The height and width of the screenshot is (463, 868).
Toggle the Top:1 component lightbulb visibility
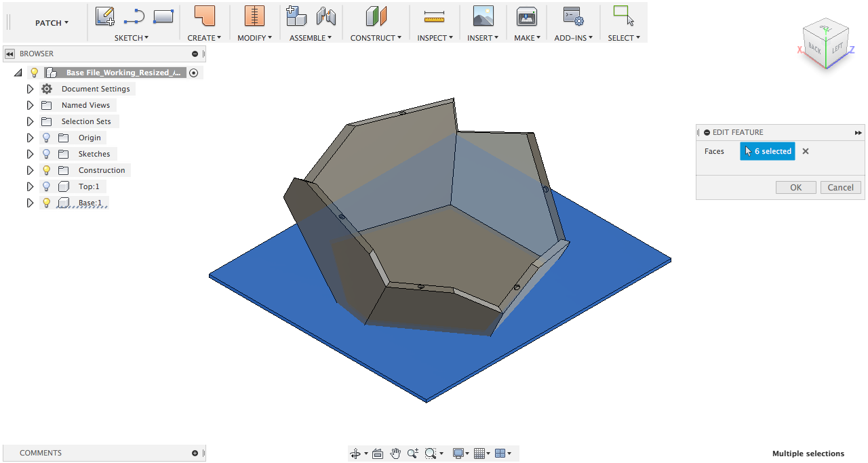(x=47, y=186)
